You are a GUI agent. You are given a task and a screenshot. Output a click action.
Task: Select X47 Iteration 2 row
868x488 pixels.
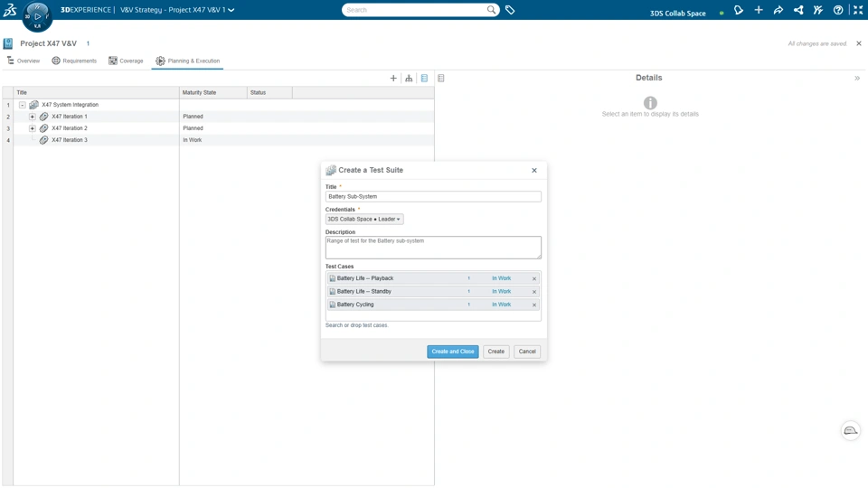point(218,127)
